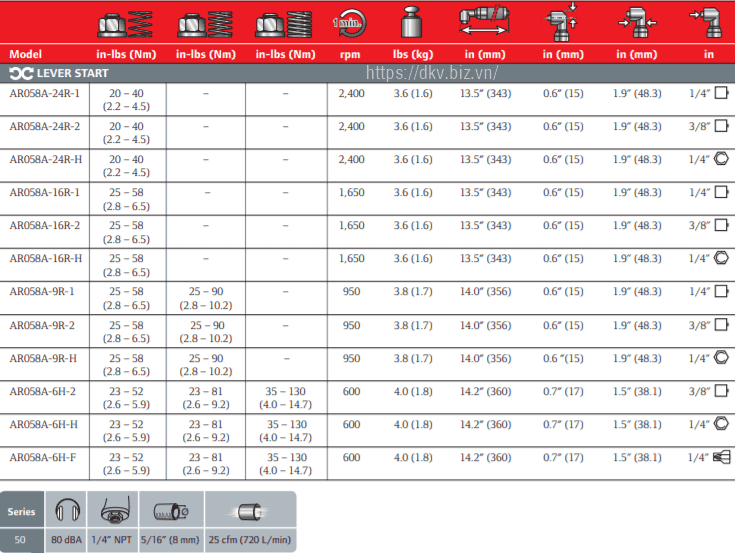
Task: Click the weight icon above lbs (kg)
Action: tap(412, 23)
